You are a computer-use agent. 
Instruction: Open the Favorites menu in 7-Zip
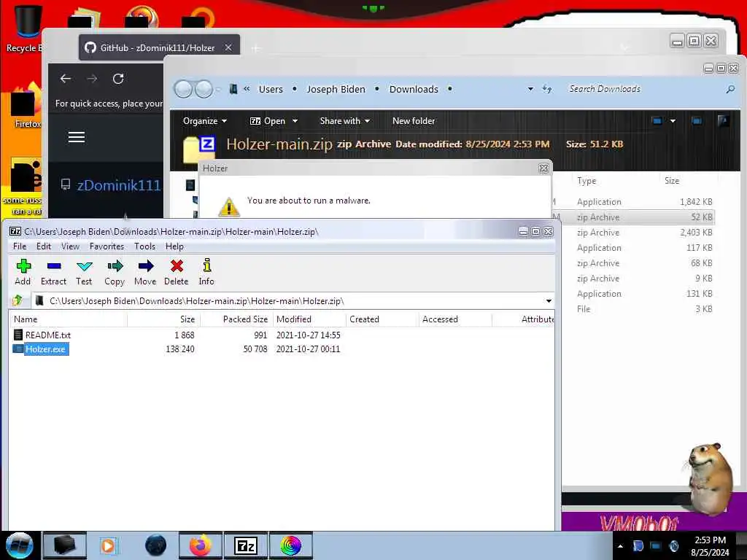point(107,246)
